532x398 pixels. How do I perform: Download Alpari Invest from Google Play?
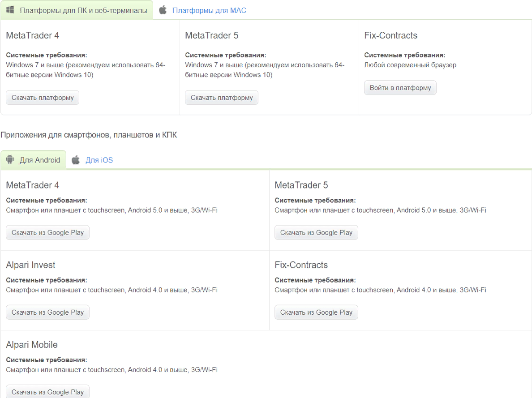coord(47,312)
